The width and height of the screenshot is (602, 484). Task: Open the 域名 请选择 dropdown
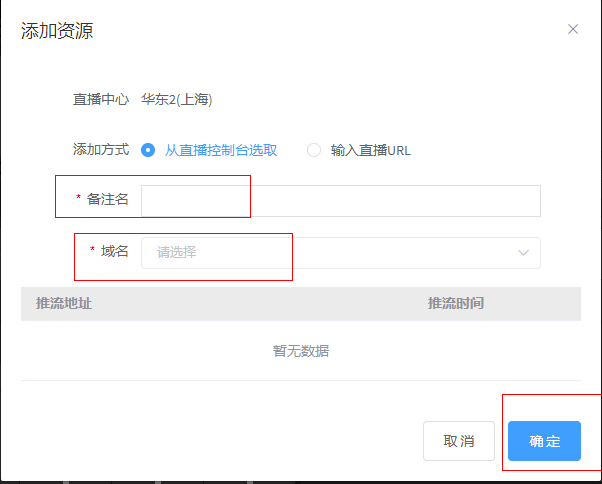(330, 252)
